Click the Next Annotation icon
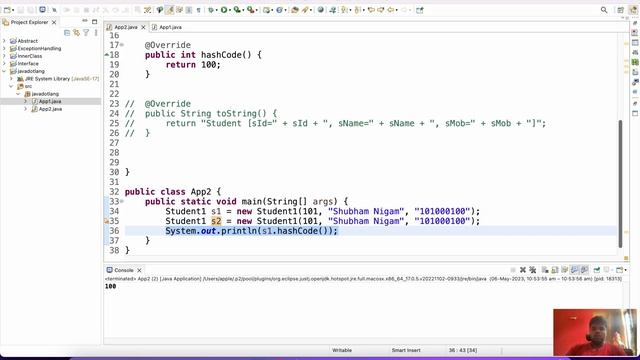 [345, 10]
